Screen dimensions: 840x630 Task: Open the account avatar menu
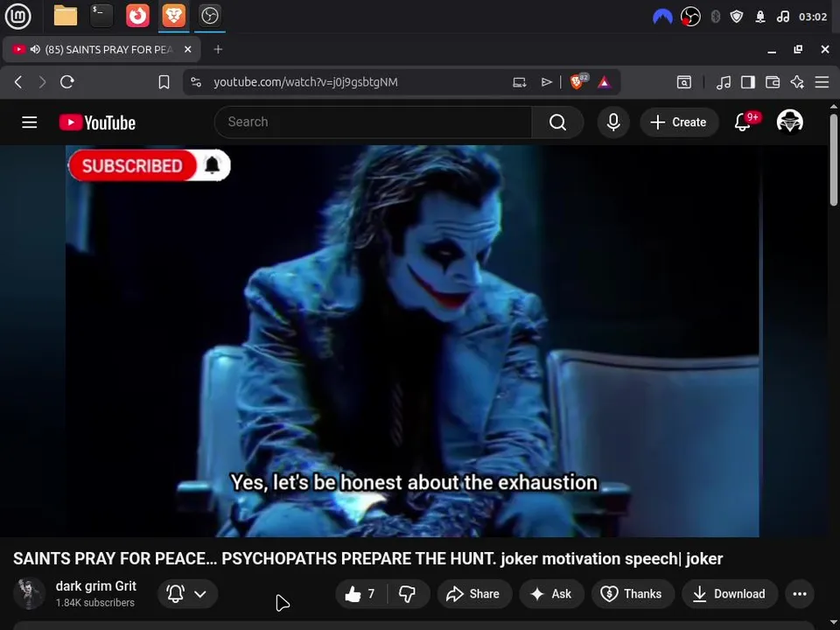pyautogui.click(x=789, y=122)
